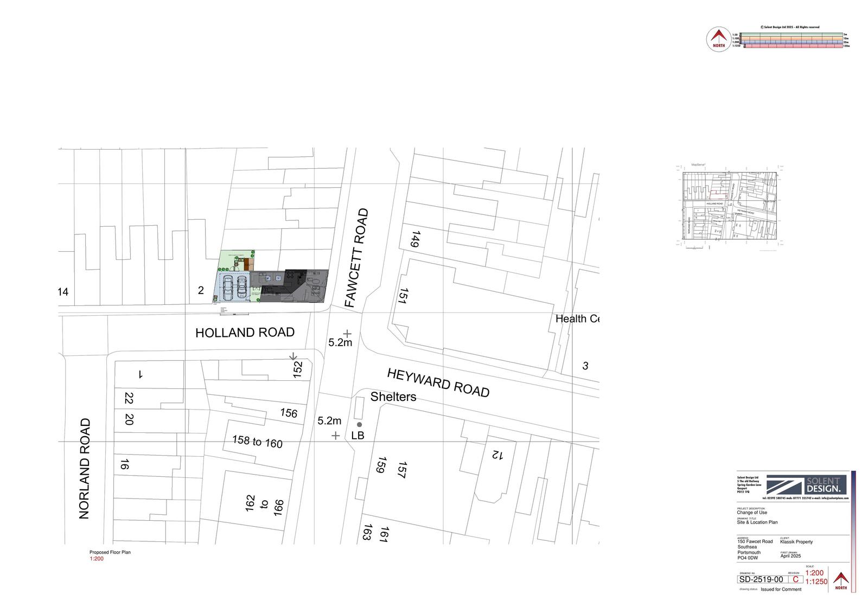This screenshot has height=613, width=868.
Task: Click the NORTH compass arrow in the title block
Action: pyautogui.click(x=841, y=579)
